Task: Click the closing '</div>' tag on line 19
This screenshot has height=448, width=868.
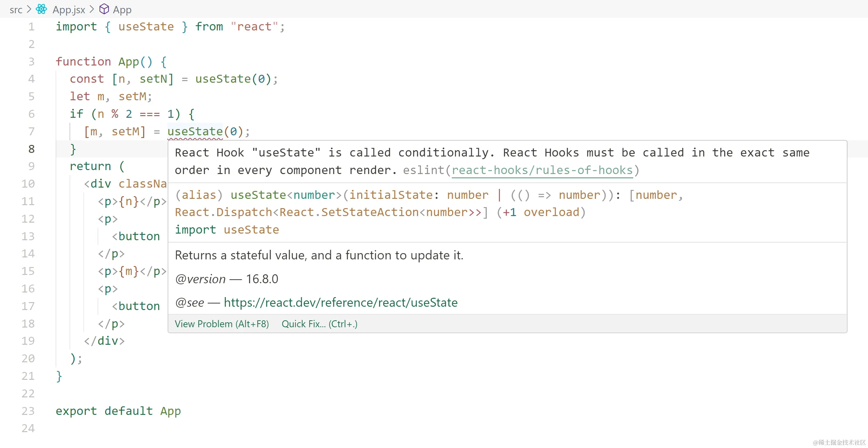Action: click(x=104, y=341)
